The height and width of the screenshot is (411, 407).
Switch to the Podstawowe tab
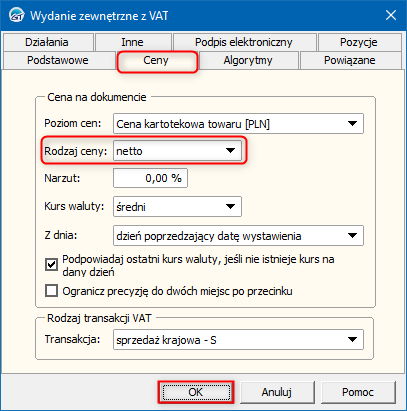click(x=58, y=60)
